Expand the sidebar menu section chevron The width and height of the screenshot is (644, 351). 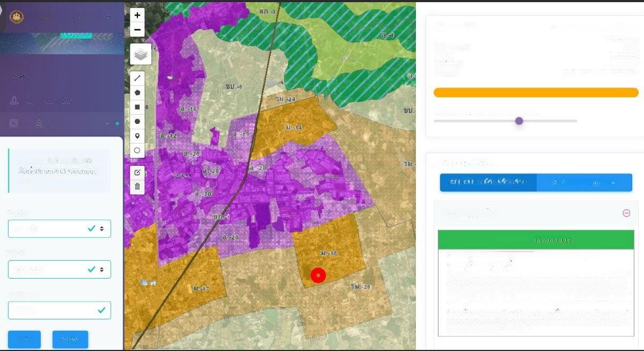(107, 124)
